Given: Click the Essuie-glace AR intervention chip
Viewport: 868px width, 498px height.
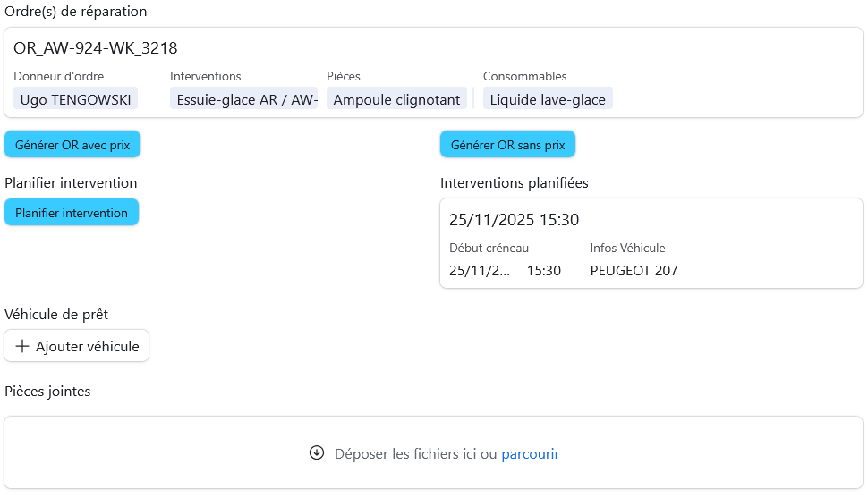Looking at the screenshot, I should click(x=246, y=99).
